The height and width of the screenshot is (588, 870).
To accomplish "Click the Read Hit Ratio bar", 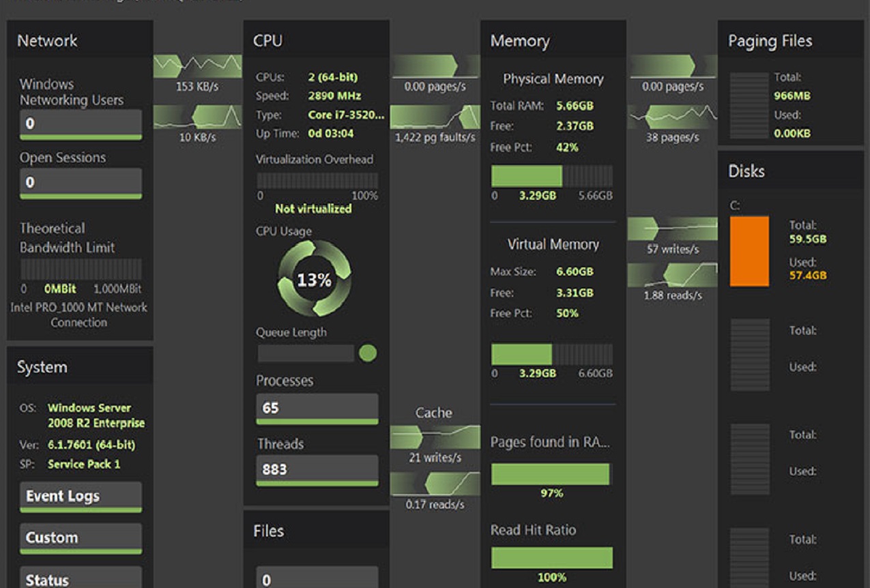I will pyautogui.click(x=552, y=557).
